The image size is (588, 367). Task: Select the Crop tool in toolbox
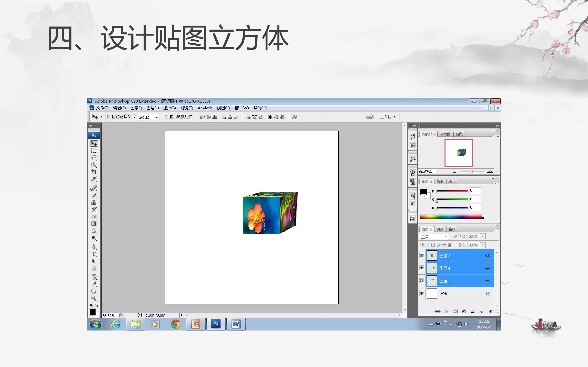tap(94, 172)
